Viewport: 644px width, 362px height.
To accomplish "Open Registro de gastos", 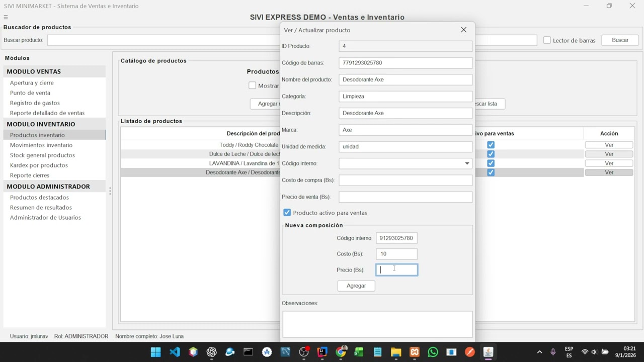I will tap(35, 103).
